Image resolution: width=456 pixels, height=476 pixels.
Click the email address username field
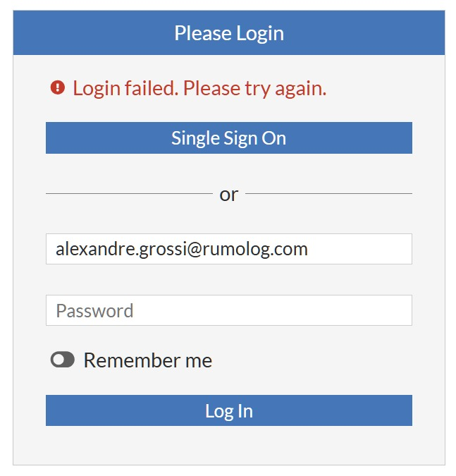229,249
